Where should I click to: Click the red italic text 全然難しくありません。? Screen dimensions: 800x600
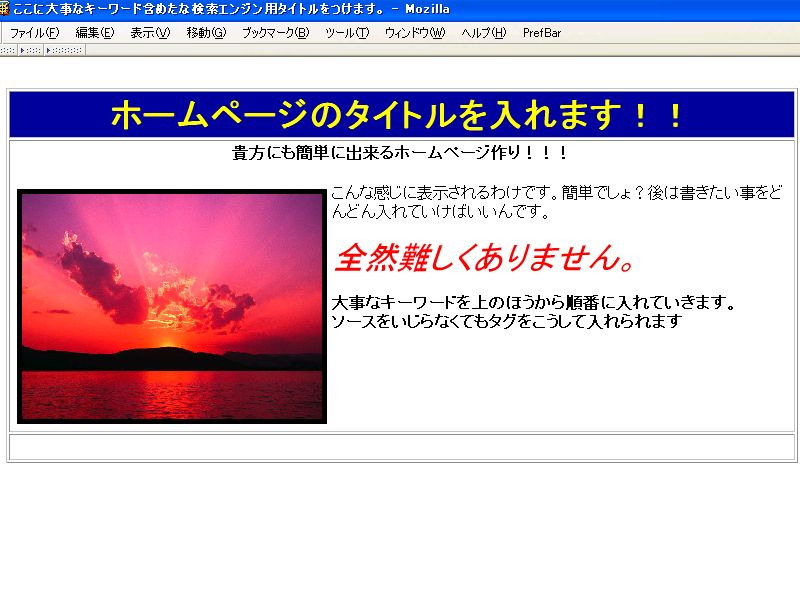(485, 257)
